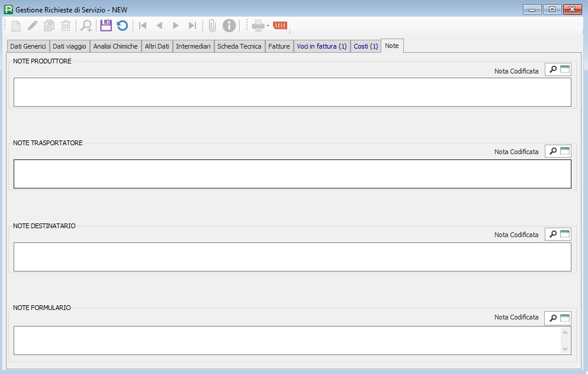Click the paperclip attachments icon
Viewport: 588px width, 374px height.
coord(212,25)
